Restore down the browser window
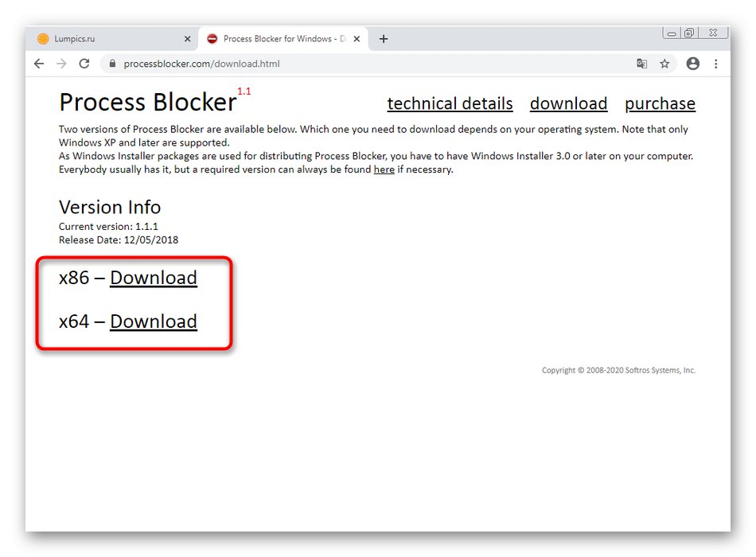Viewport: 756px width, 557px height. tap(689, 33)
